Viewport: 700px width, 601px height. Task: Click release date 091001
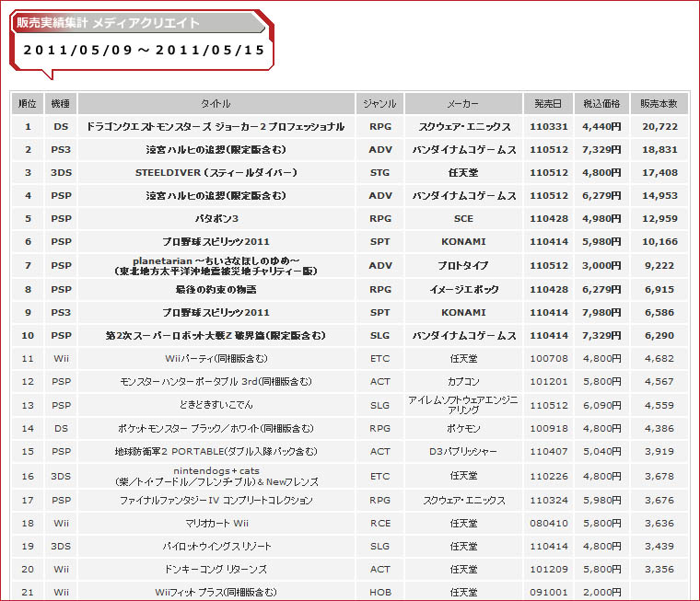point(549,593)
